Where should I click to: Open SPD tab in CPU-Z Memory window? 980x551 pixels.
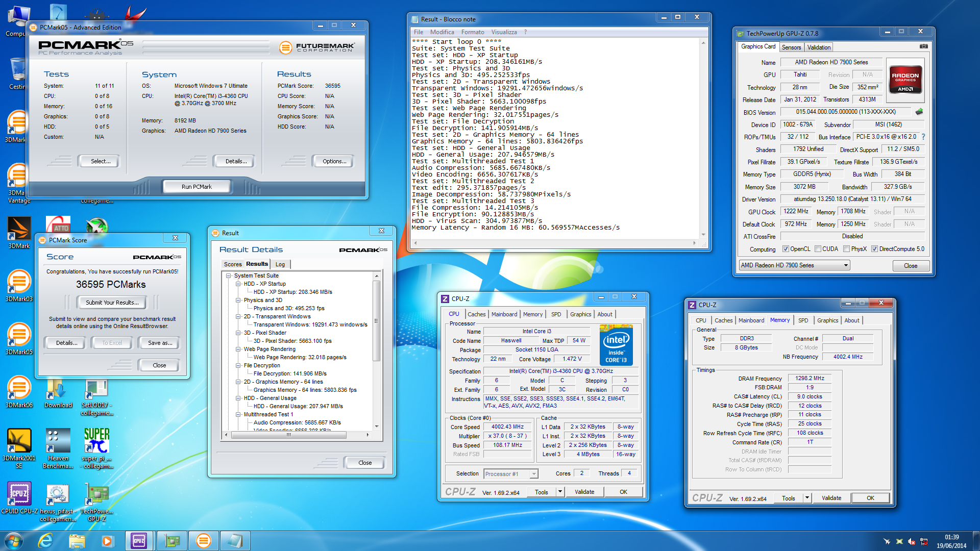pos(803,320)
